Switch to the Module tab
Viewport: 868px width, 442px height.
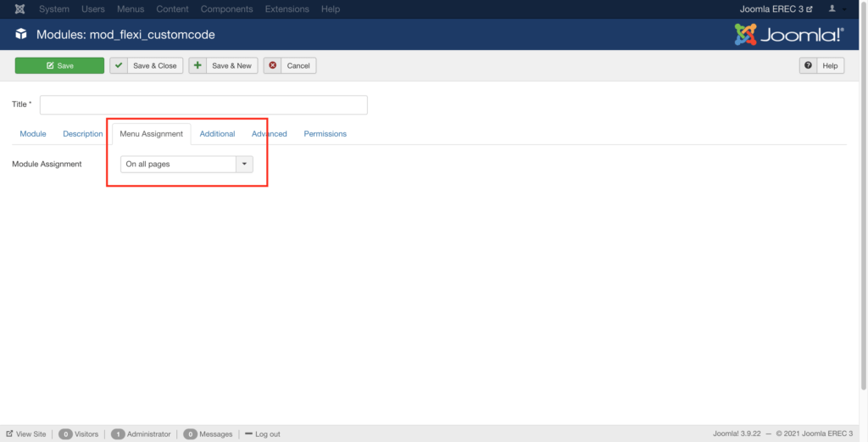click(x=33, y=133)
